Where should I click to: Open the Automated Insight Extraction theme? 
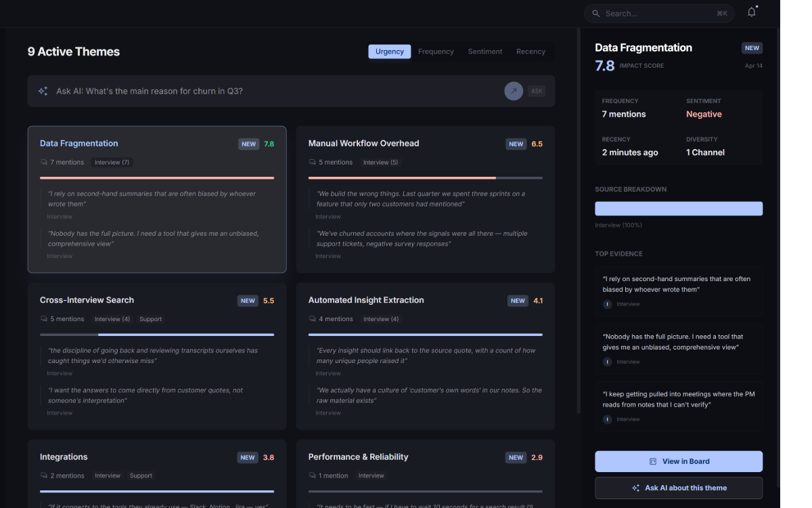pyautogui.click(x=425, y=356)
